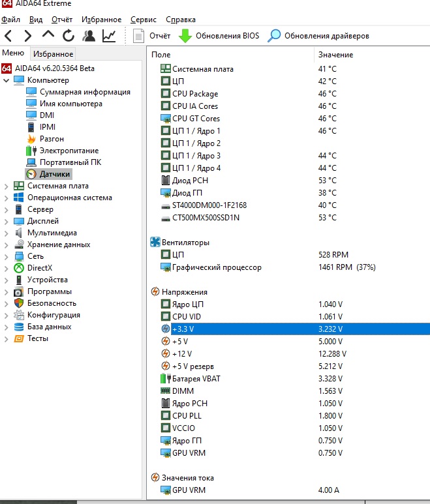Go back with the left arrow

click(8, 36)
